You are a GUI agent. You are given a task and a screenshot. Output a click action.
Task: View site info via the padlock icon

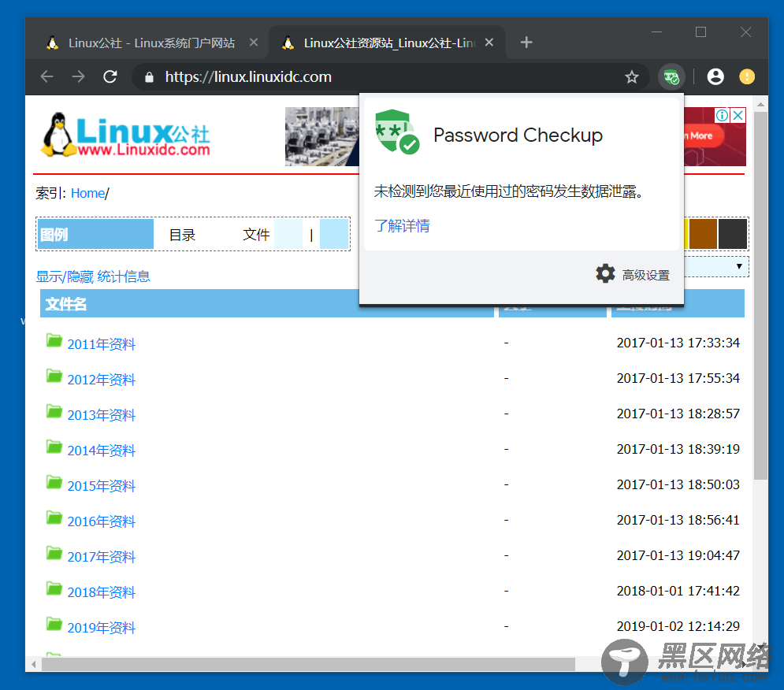149,77
